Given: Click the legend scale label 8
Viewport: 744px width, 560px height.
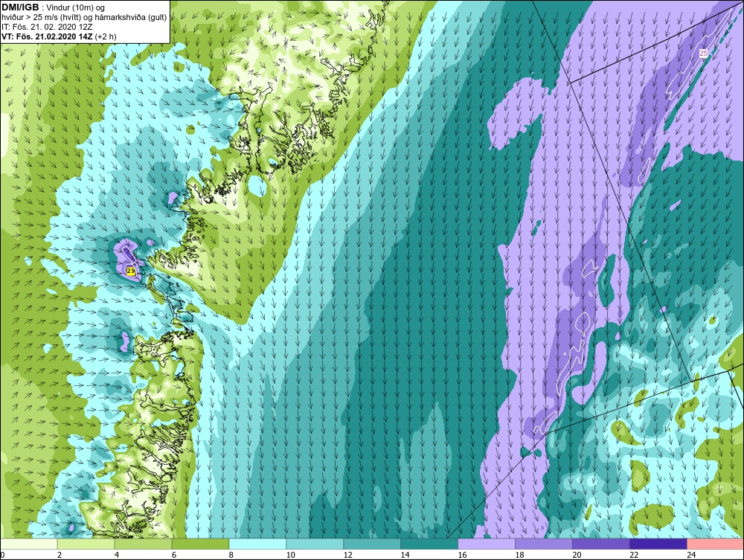Looking at the screenshot, I should (231, 555).
